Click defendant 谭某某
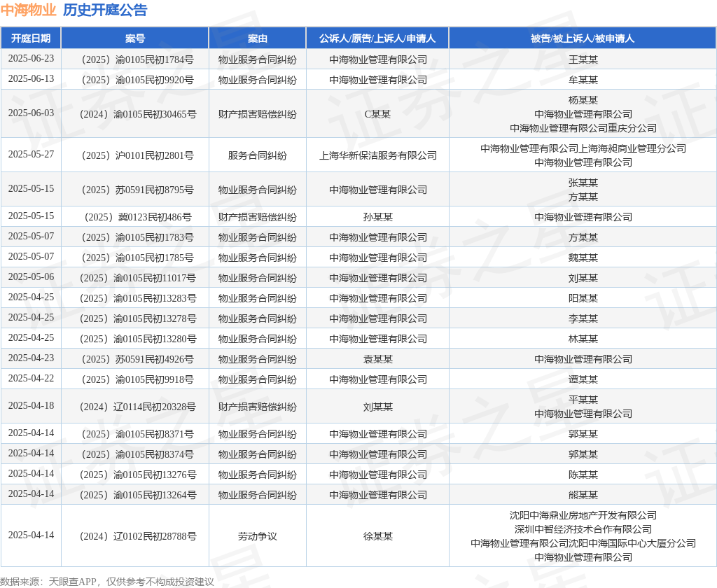 (583, 379)
